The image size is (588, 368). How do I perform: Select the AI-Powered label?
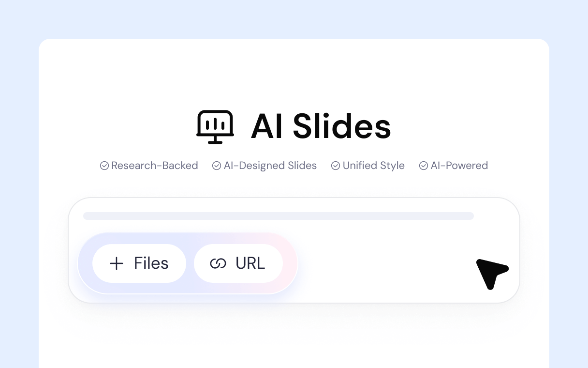[x=459, y=166]
